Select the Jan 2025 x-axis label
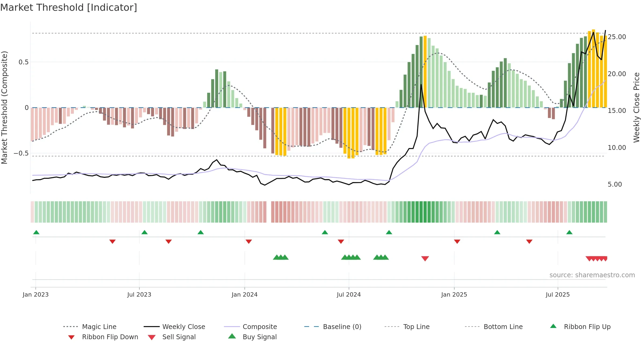This screenshot has height=362, width=644. click(x=454, y=294)
